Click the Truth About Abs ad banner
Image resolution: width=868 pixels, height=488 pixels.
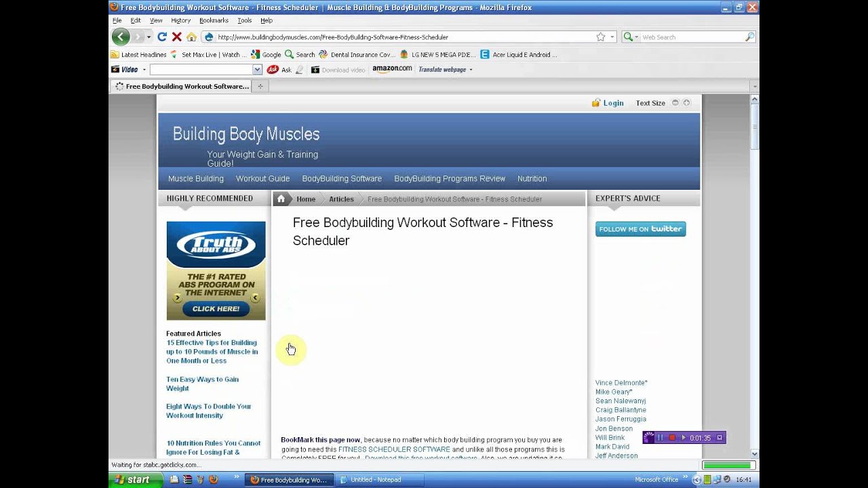(x=216, y=270)
